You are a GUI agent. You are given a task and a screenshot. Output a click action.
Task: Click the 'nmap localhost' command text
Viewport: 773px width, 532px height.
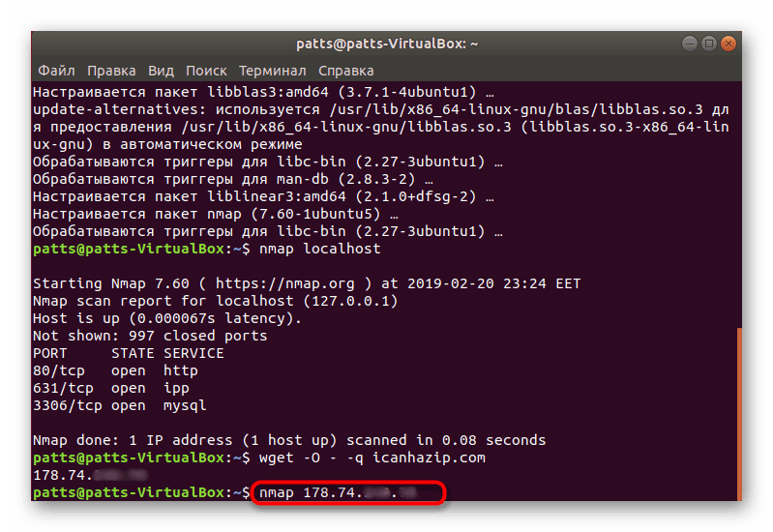[x=320, y=249]
